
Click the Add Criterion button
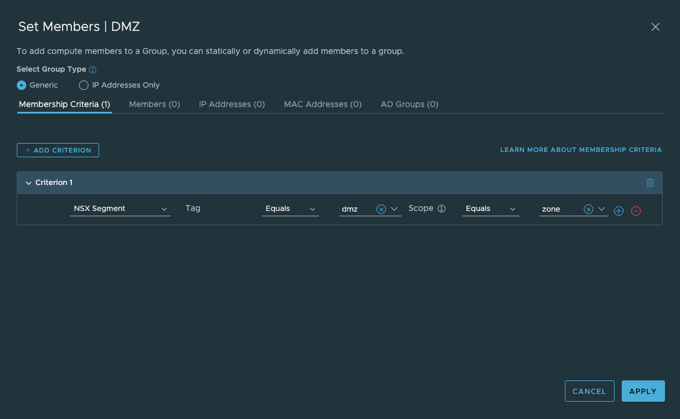(x=58, y=150)
